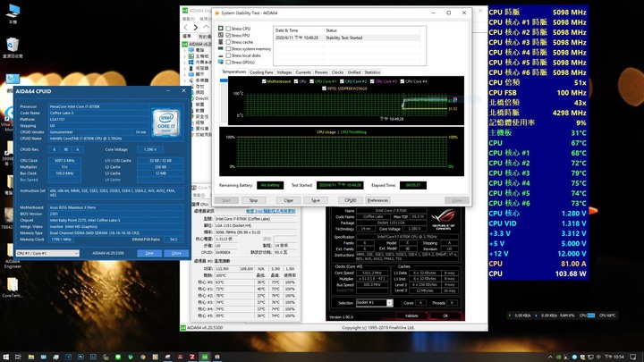Click OK button in ROG CPU-Z
Image resolution: width=644 pixels, height=362 pixels.
tap(445, 316)
